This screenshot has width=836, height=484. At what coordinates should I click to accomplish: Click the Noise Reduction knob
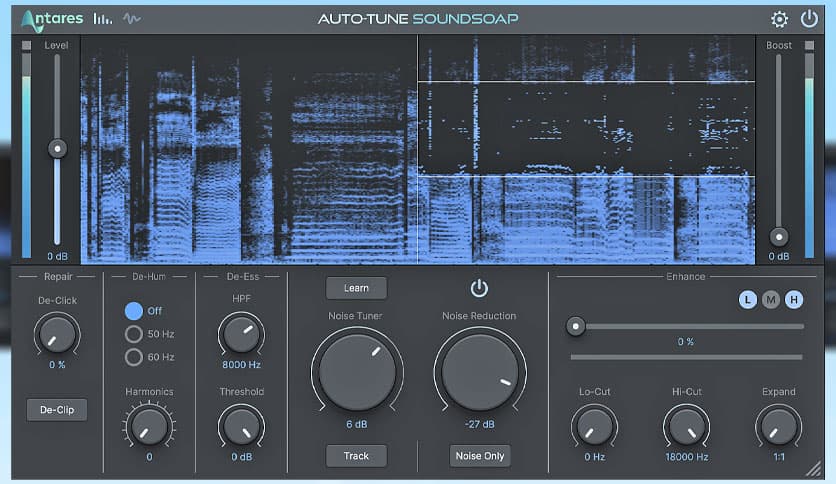click(x=480, y=372)
